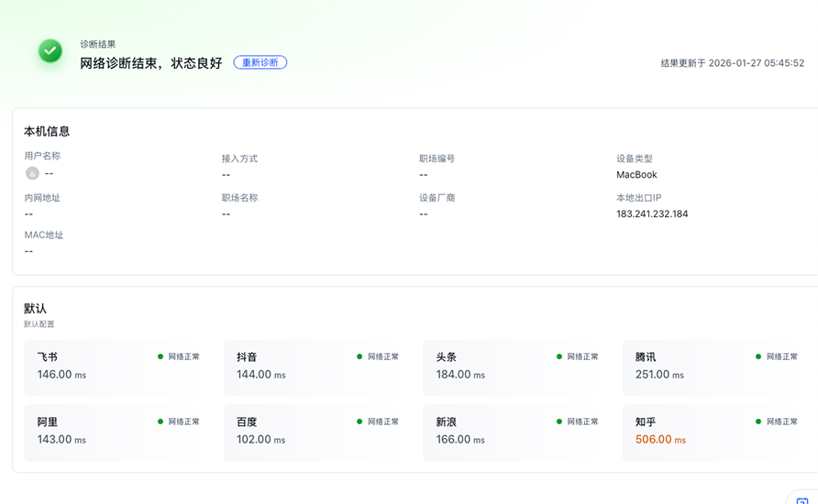
Task: Open the floating help icon at bottom right
Action: coord(801,499)
